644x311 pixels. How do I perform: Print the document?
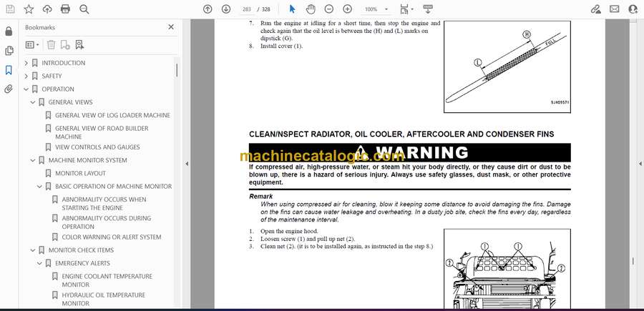[65, 9]
